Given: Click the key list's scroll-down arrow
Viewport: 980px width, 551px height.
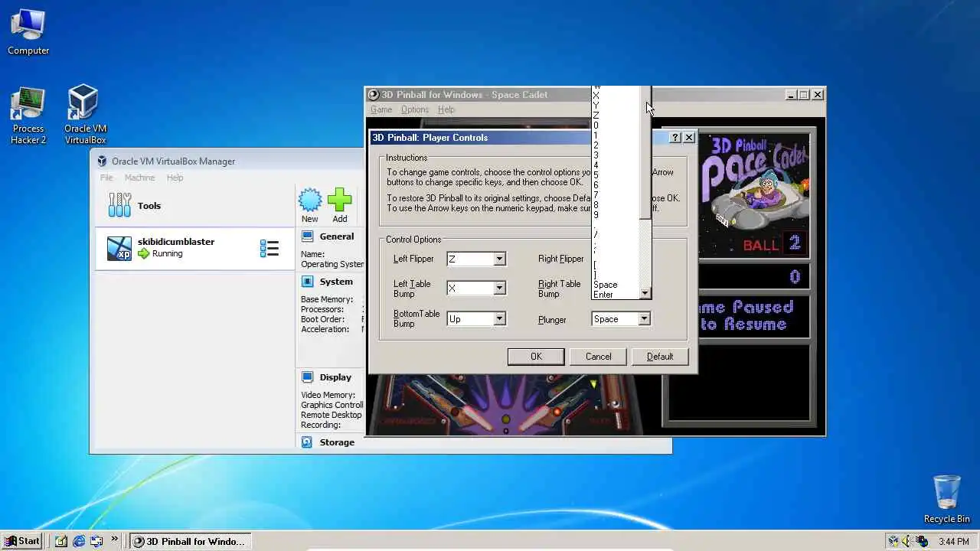Looking at the screenshot, I should [645, 293].
